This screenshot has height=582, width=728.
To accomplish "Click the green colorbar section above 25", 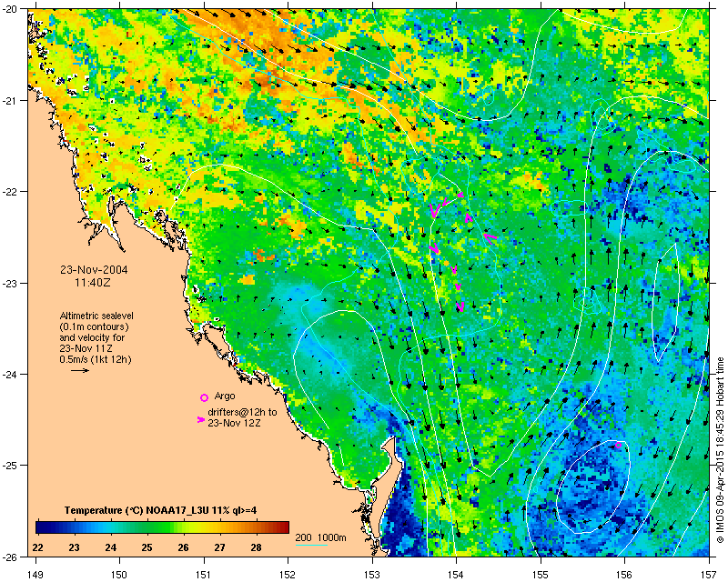I will pos(147,527).
